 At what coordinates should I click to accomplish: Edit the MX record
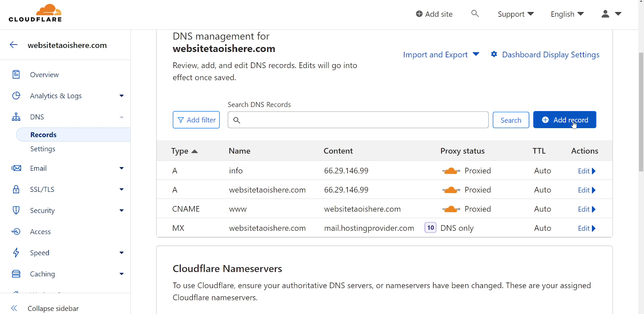point(586,228)
